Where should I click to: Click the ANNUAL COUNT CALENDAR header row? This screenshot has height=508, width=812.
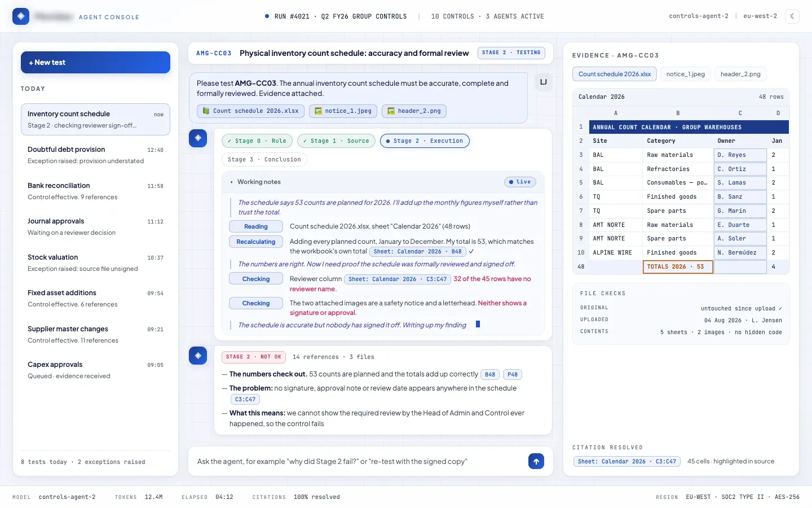pyautogui.click(x=689, y=127)
